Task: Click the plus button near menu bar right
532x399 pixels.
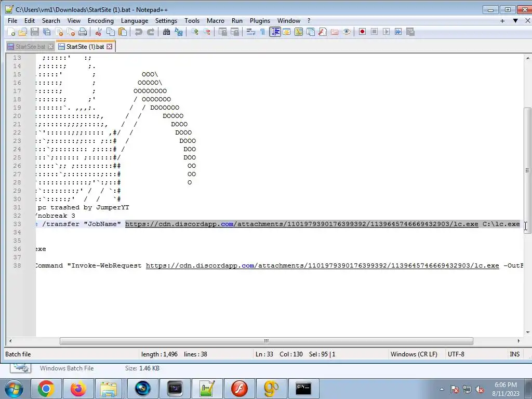Action: tap(502, 21)
